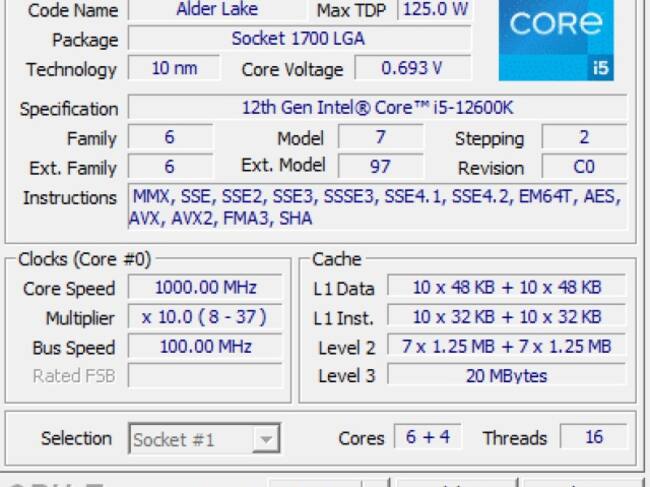The height and width of the screenshot is (487, 650).
Task: Click the Code Name field Alder Lake
Action: [x=217, y=10]
